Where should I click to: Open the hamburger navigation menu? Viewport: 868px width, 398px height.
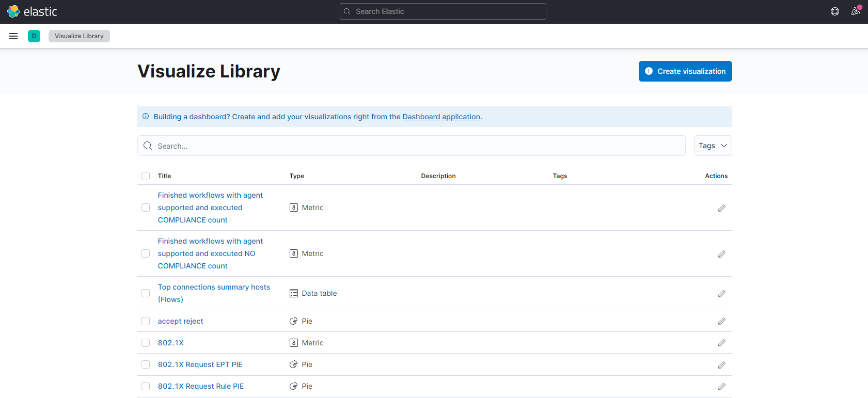pos(13,36)
